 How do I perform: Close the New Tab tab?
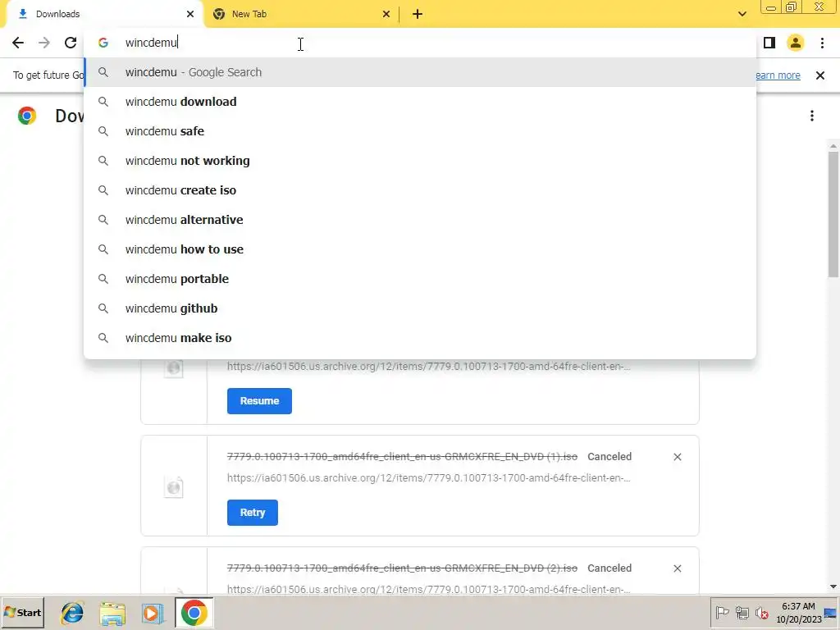pyautogui.click(x=386, y=14)
